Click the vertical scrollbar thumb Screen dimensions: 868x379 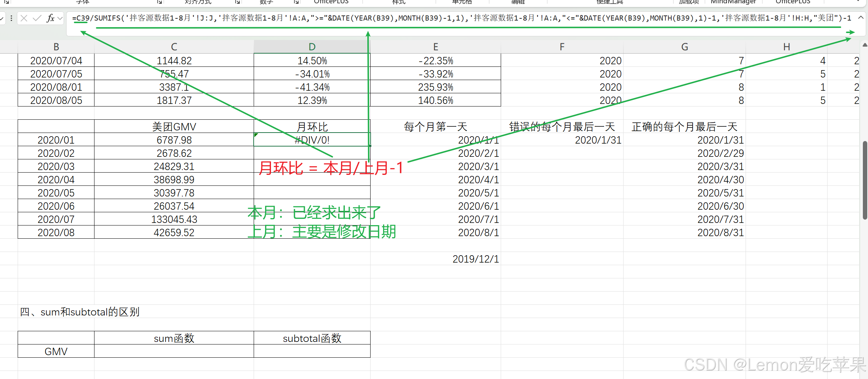[x=865, y=180]
